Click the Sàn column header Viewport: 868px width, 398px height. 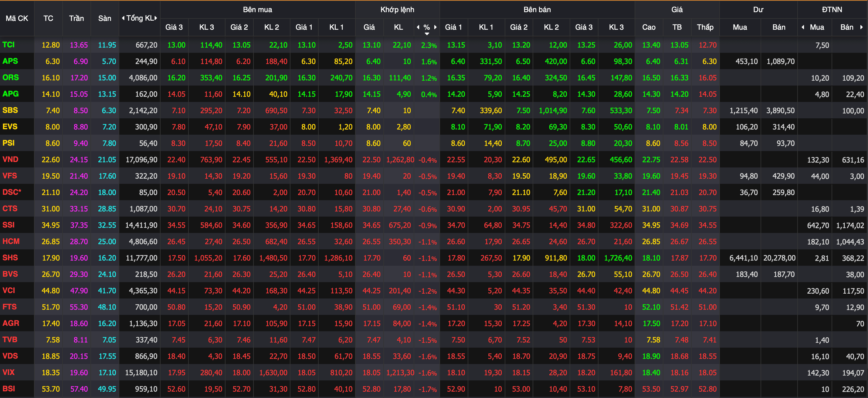click(105, 19)
